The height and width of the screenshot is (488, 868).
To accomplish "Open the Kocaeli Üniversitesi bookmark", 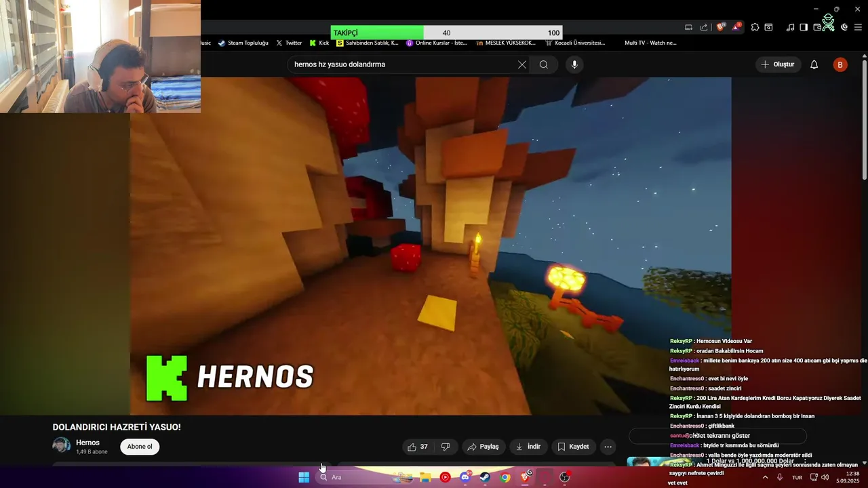I will point(575,43).
